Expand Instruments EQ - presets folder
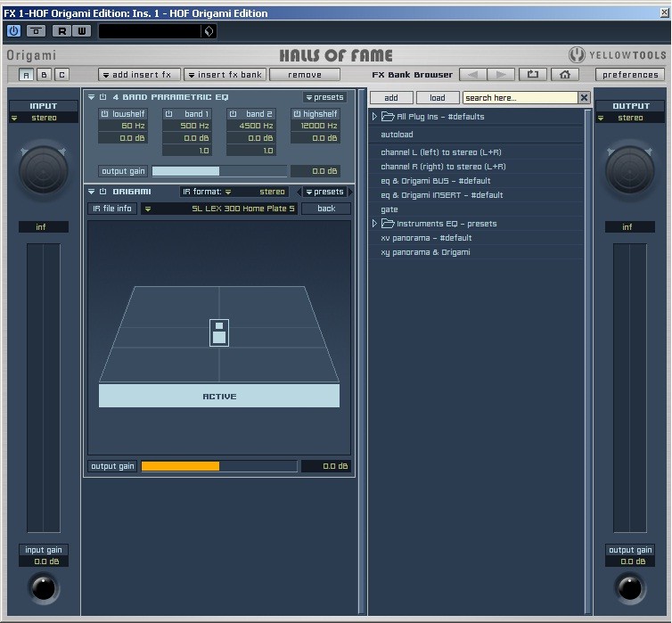The image size is (672, 623). pos(374,223)
